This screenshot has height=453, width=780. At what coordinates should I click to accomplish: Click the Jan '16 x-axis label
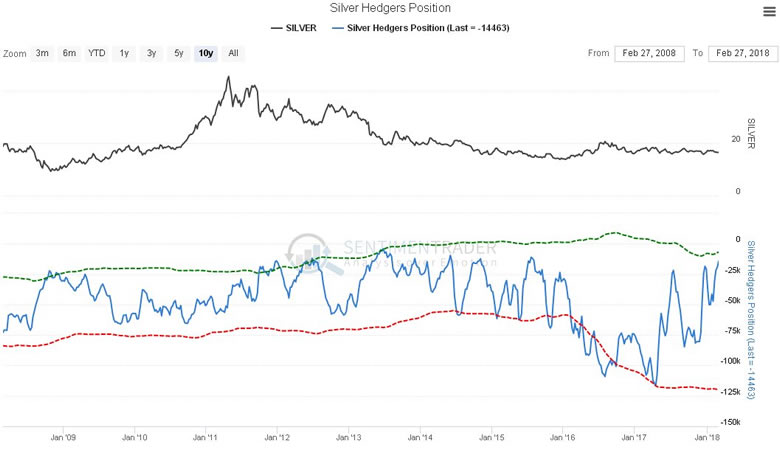coord(563,438)
